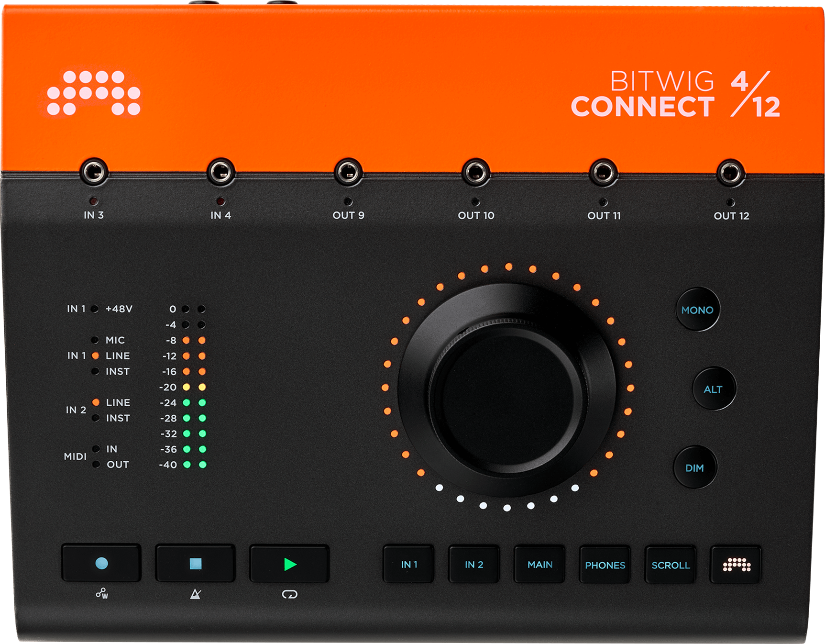Image resolution: width=825 pixels, height=644 pixels.
Task: Click the OUT 11 jack socket
Action: point(604,172)
